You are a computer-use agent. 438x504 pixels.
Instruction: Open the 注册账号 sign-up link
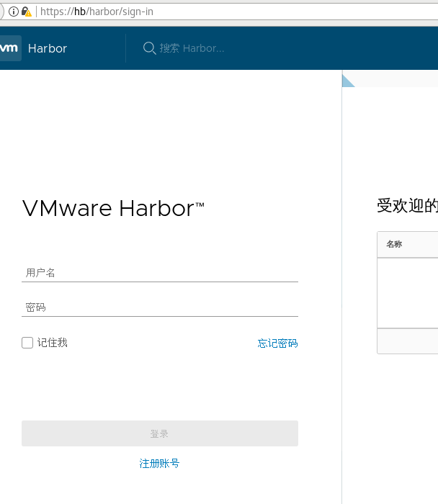tap(159, 464)
